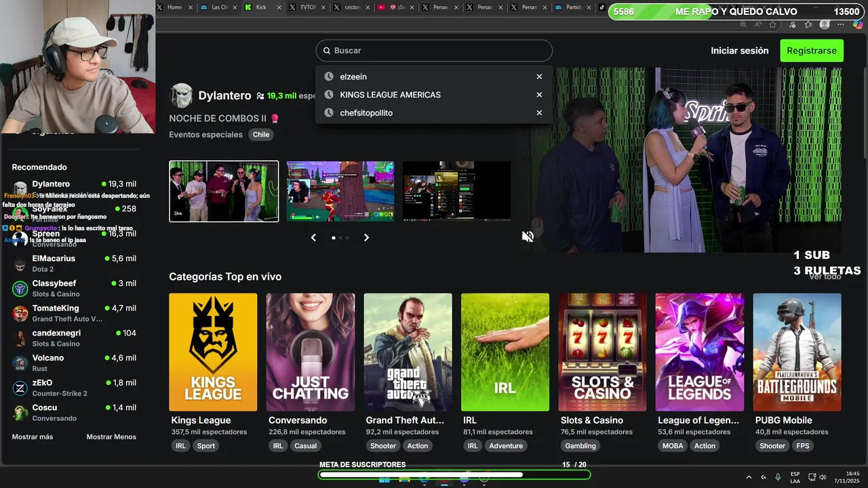
Task: Click chefsitopollito in the search suggestions
Action: click(366, 113)
